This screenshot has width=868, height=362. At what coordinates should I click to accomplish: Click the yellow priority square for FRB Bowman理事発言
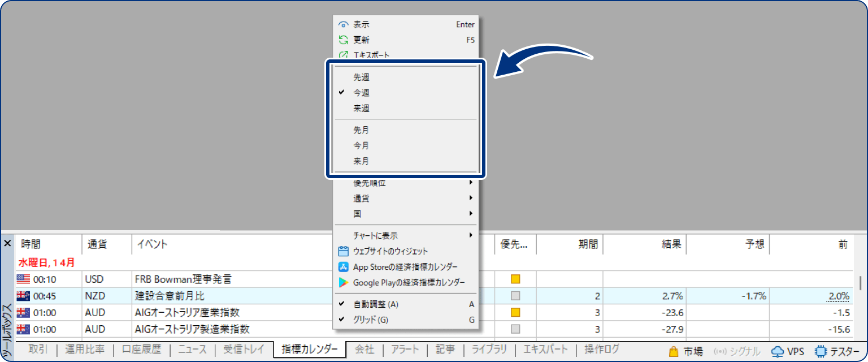click(x=514, y=278)
